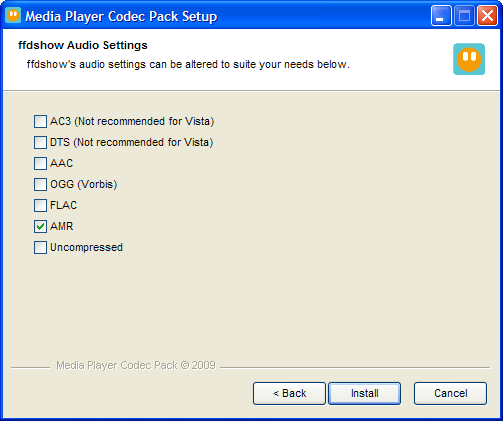This screenshot has height=421, width=503.
Task: Toggle the Uncompressed audio checkbox
Action: 40,247
